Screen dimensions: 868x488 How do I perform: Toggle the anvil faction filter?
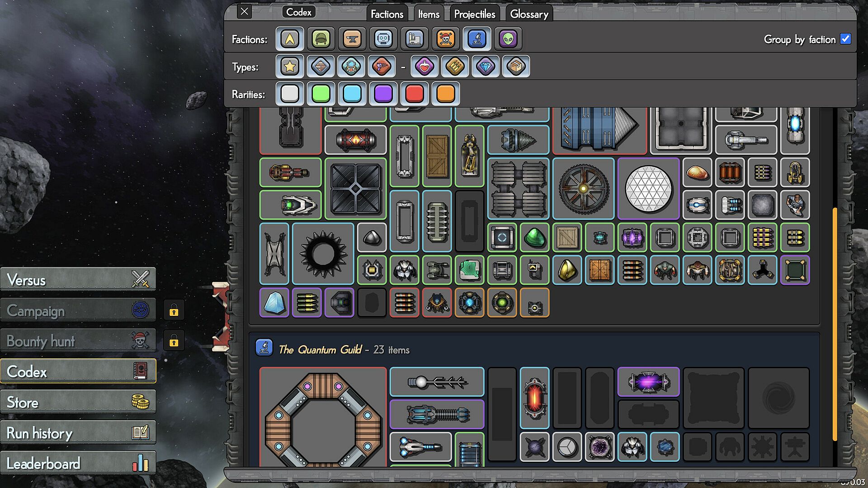click(x=352, y=39)
